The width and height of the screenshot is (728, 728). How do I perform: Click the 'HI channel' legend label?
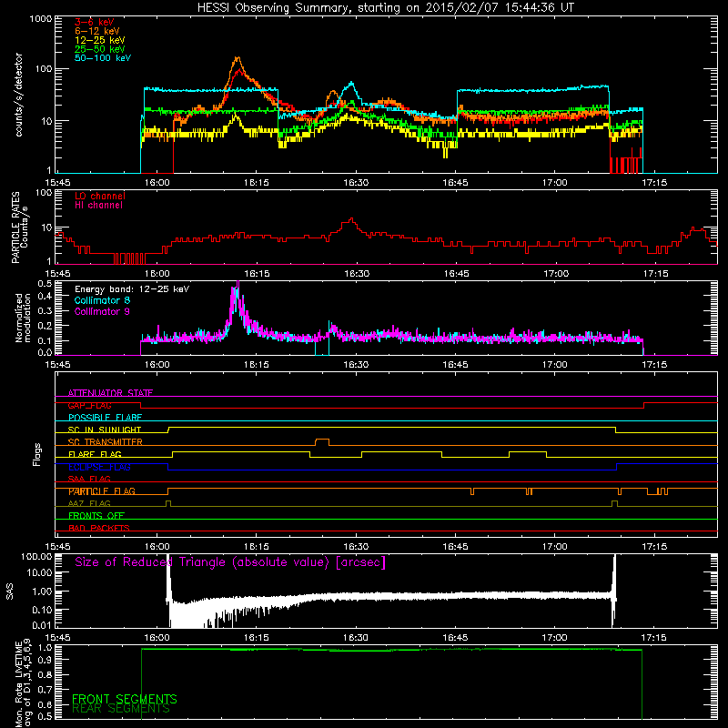(98, 206)
